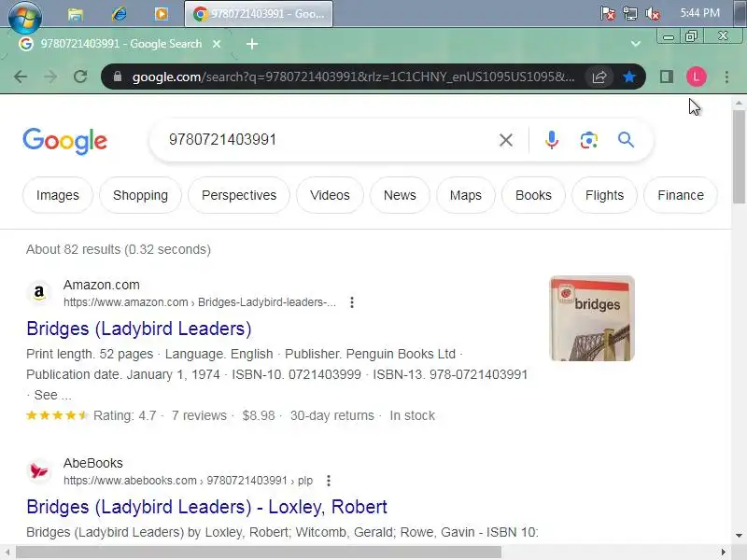Click the blue bookmark star
747x560 pixels.
pyautogui.click(x=628, y=77)
